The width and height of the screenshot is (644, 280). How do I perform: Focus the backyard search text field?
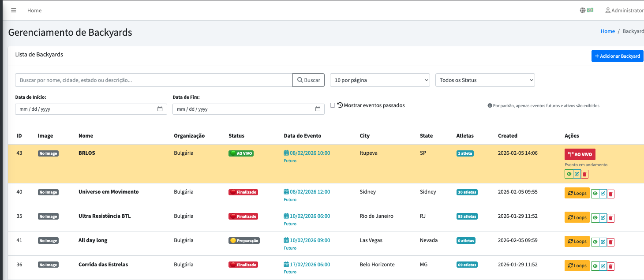154,80
